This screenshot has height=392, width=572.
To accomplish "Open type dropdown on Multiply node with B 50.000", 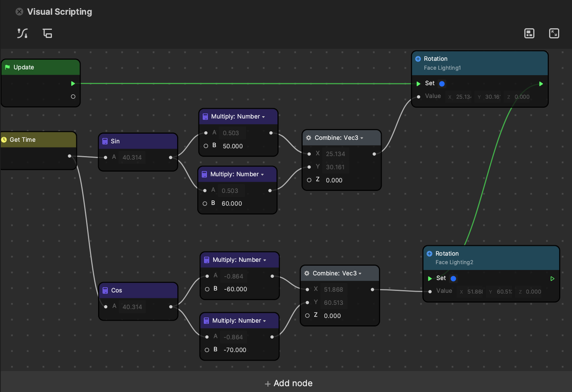I will pos(263,117).
